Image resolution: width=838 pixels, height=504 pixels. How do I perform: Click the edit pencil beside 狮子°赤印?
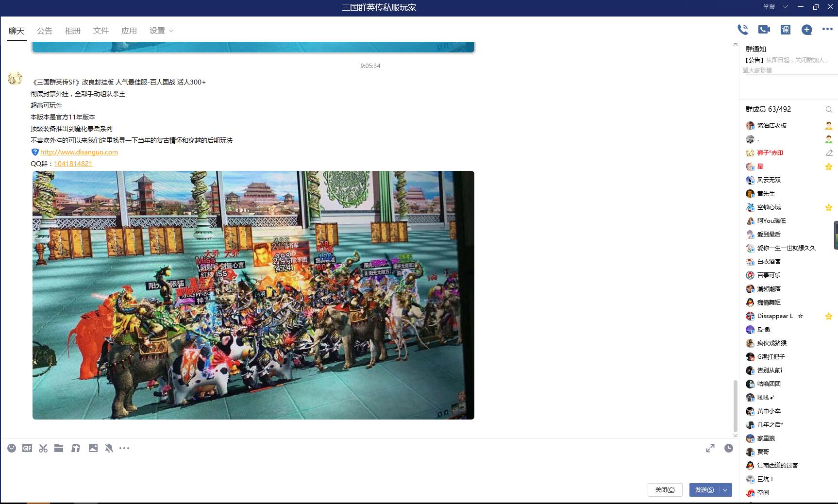tap(829, 153)
